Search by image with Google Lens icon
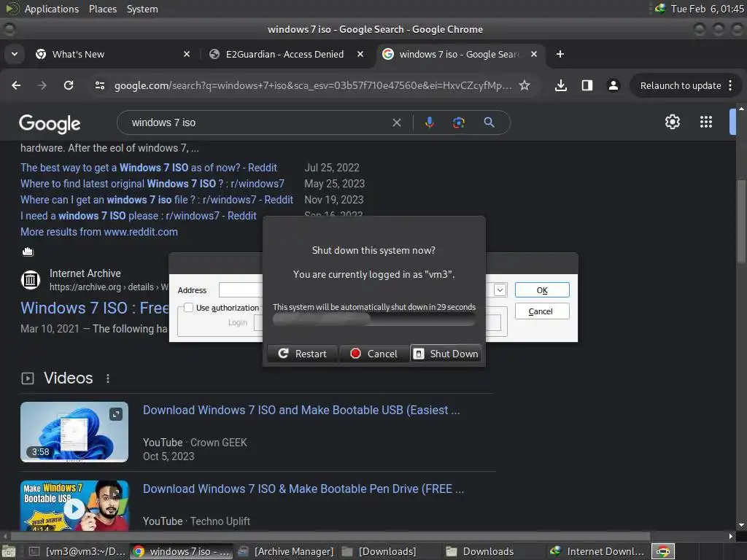 tap(458, 122)
